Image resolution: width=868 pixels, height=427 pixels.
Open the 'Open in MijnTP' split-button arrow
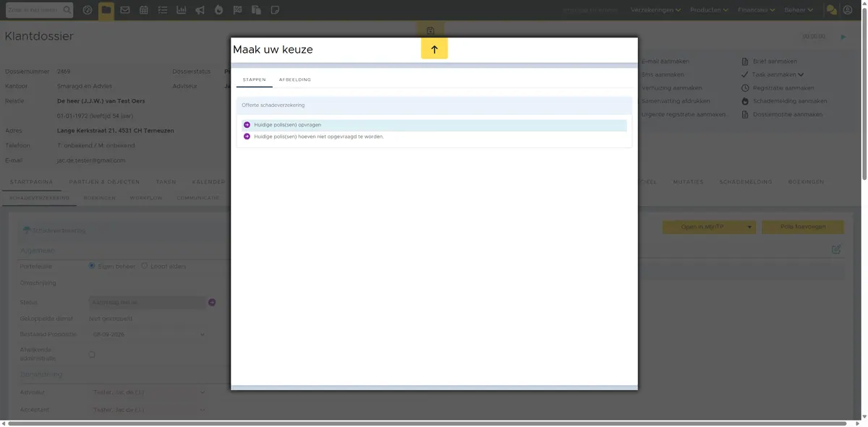coord(749,227)
